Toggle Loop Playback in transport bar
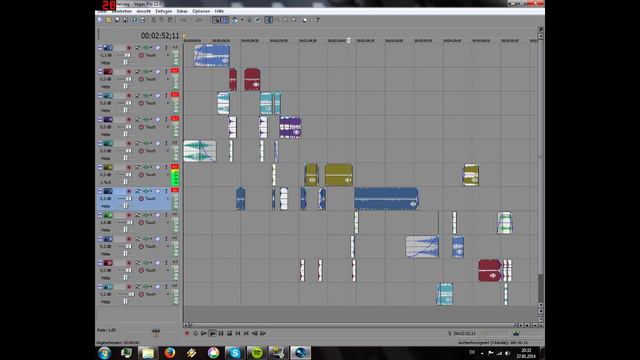Viewport: 640px width, 360px height. point(196,333)
